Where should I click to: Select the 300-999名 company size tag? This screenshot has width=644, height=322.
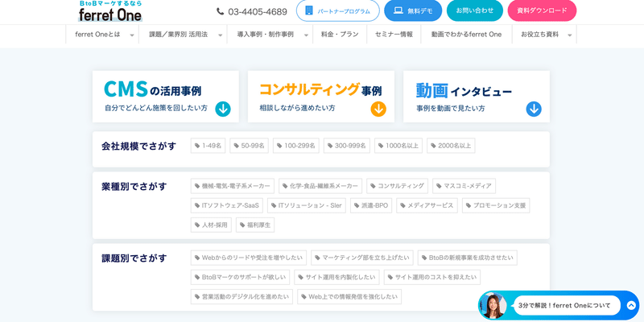tap(347, 146)
